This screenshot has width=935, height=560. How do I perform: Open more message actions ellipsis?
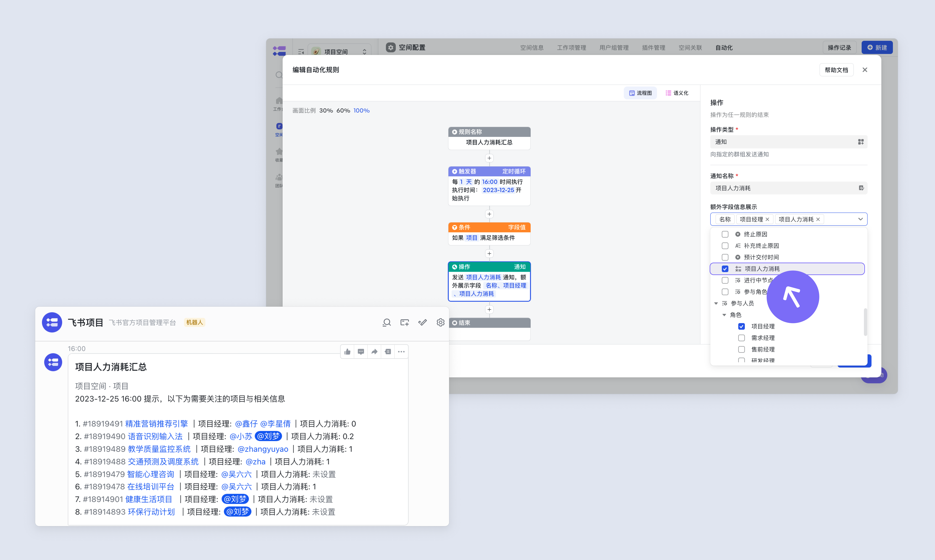point(401,352)
